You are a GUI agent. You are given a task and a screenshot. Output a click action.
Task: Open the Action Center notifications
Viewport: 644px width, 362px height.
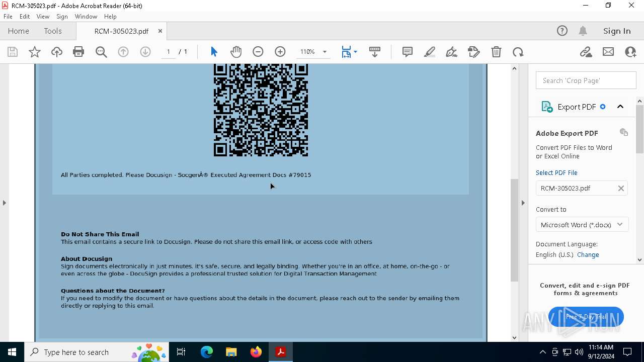(627, 352)
